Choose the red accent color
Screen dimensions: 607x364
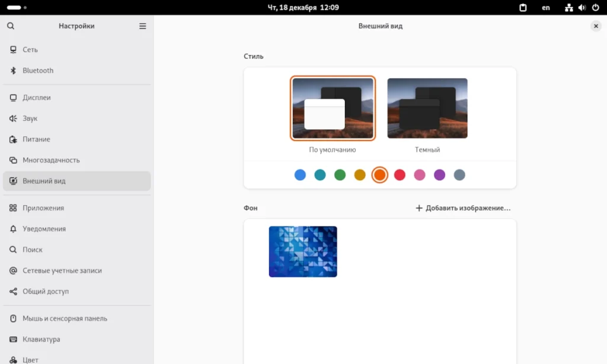pos(400,175)
